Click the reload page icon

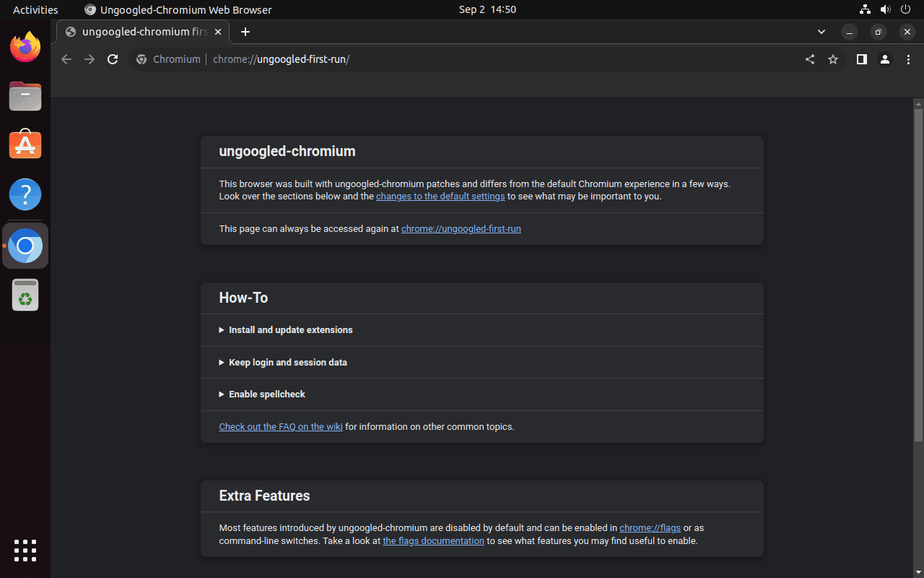tap(113, 59)
